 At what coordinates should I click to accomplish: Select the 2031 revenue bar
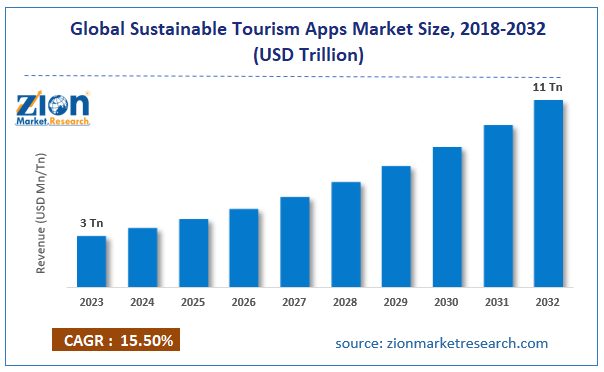point(498,206)
